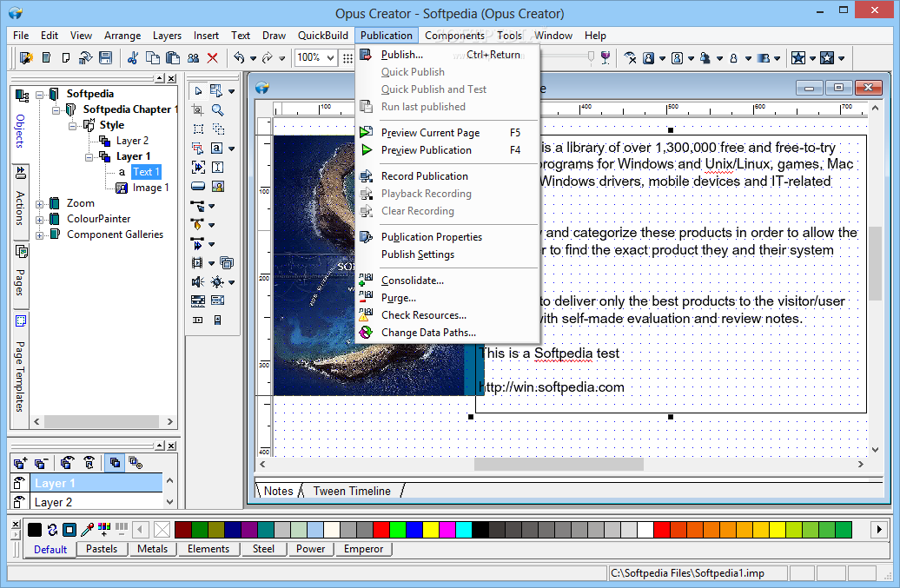Toggle visibility eye for Layer 1

click(x=18, y=484)
